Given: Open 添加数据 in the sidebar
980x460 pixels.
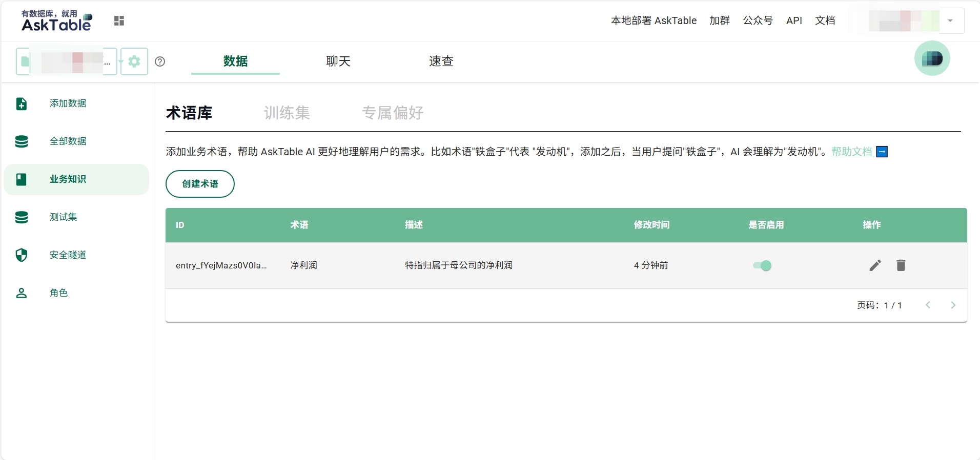Looking at the screenshot, I should [x=68, y=103].
